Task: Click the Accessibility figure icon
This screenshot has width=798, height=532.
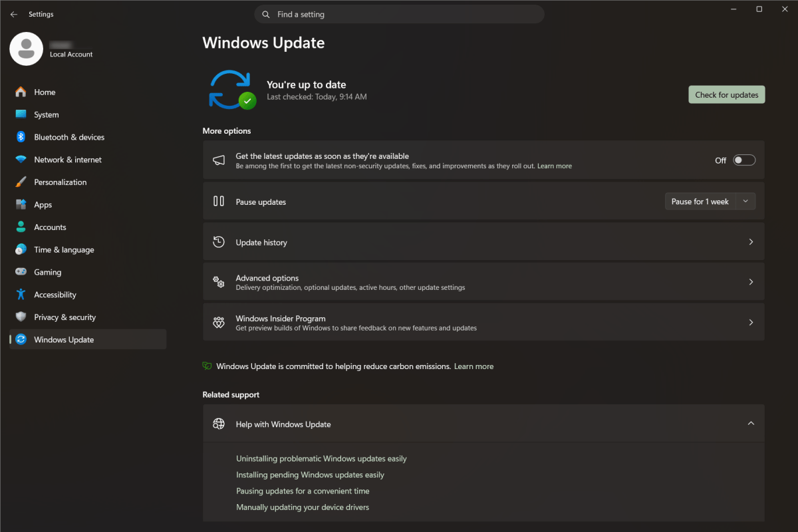Action: [21, 295]
